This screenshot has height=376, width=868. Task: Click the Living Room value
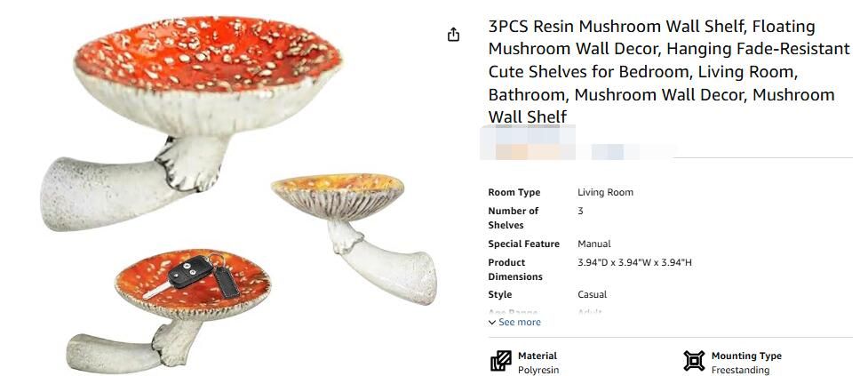click(x=605, y=192)
